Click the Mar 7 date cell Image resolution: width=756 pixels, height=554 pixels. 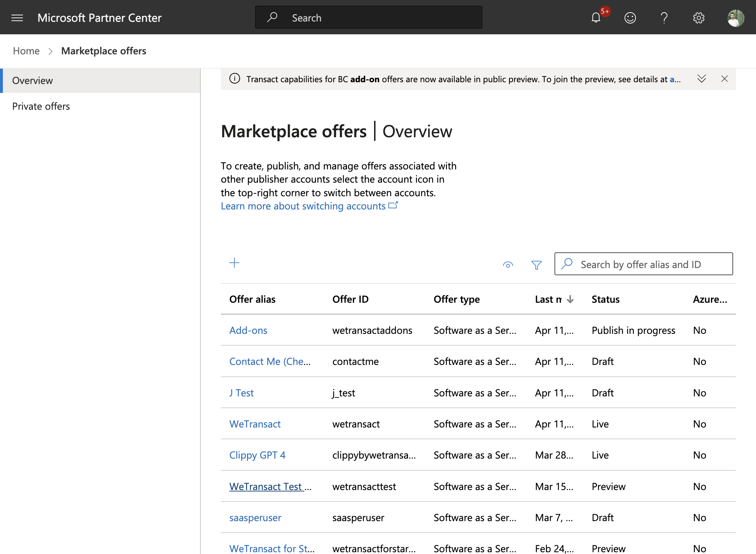554,518
